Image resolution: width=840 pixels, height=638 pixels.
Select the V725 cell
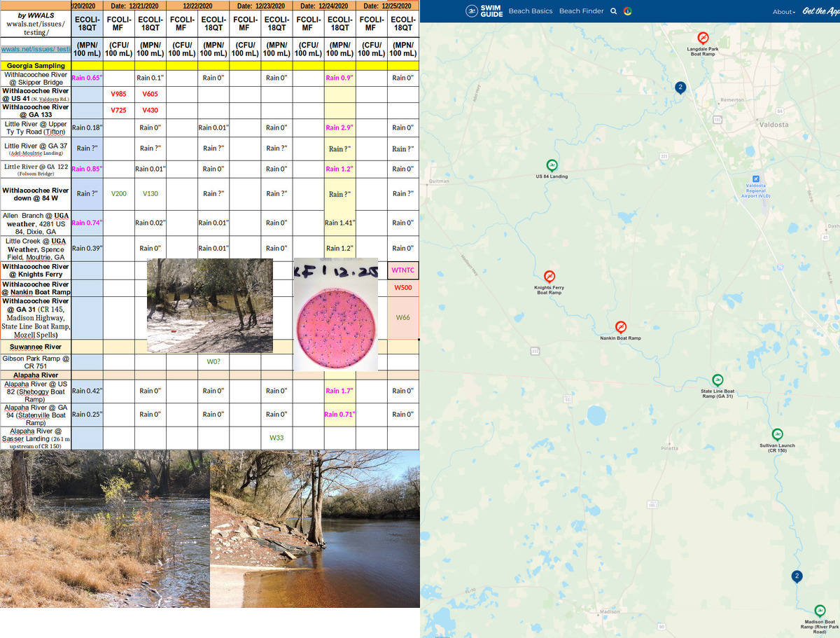(x=119, y=111)
